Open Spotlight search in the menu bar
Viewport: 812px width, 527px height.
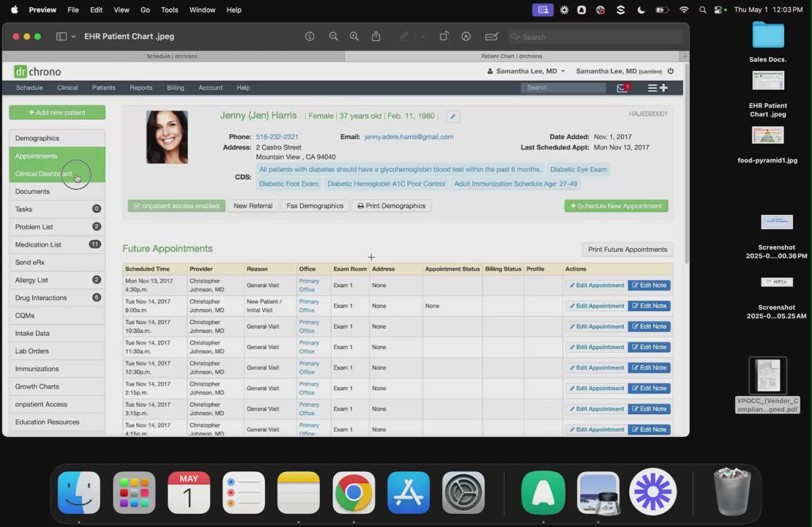(702, 10)
